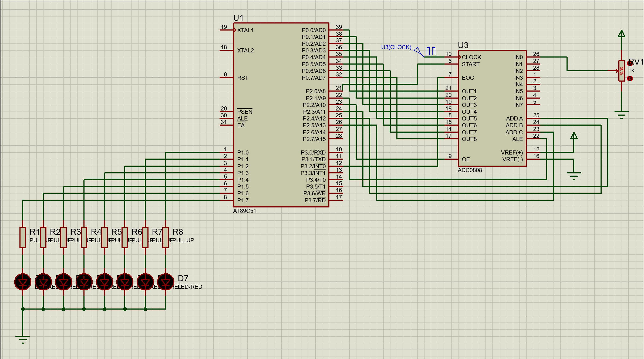This screenshot has width=644, height=359.
Task: Select the RV1 potentiometer body showing 50%
Action: point(621,71)
